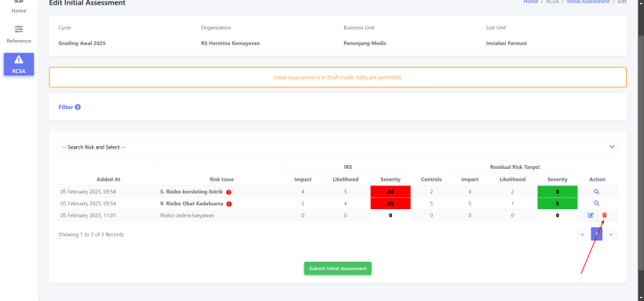This screenshot has height=301, width=644.
Task: Follow the Initial Assessment breadcrumb link
Action: click(588, 2)
